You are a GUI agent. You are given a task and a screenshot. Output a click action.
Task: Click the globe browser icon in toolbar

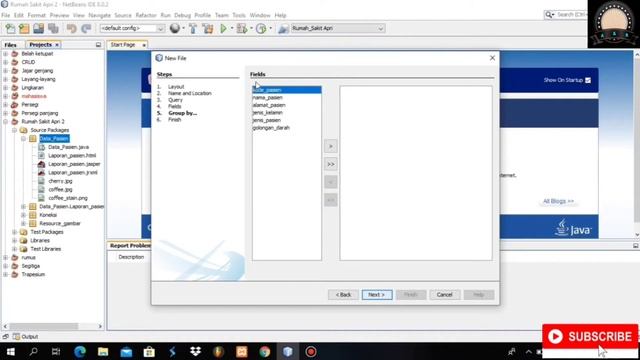pyautogui.click(x=175, y=28)
